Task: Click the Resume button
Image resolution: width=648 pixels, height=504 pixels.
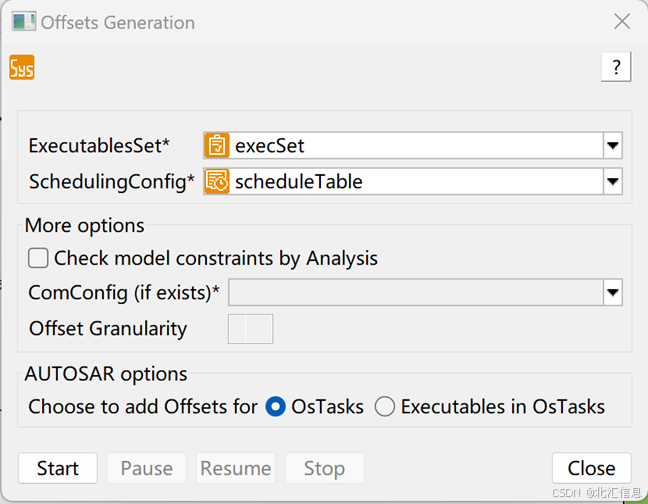Action: point(236,468)
